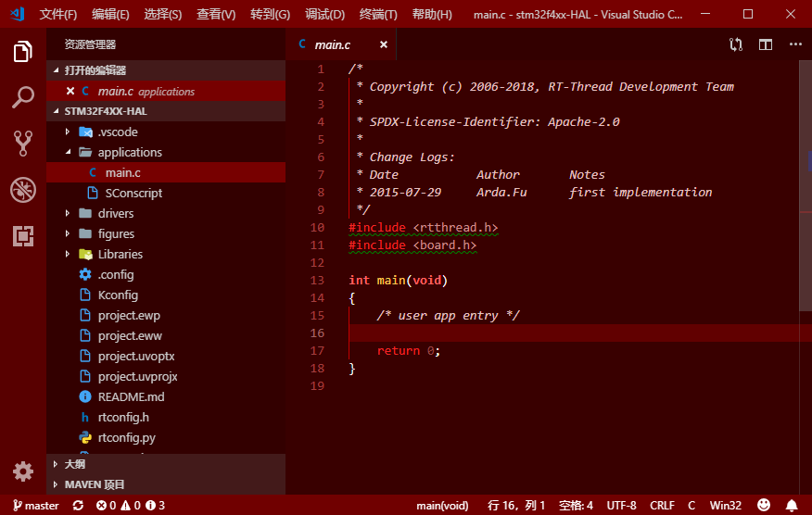Screen dimensions: 812x515
Task: Open the 调试(D) menu
Action: pos(324,14)
